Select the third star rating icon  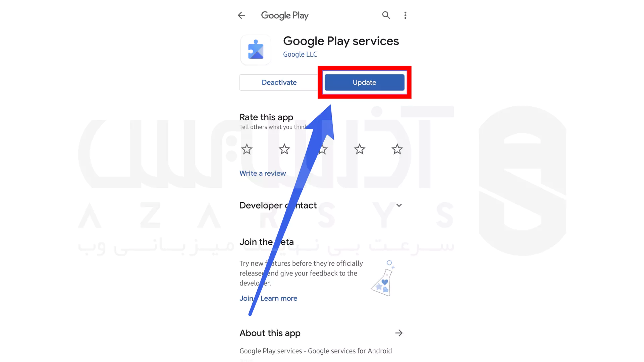(322, 149)
